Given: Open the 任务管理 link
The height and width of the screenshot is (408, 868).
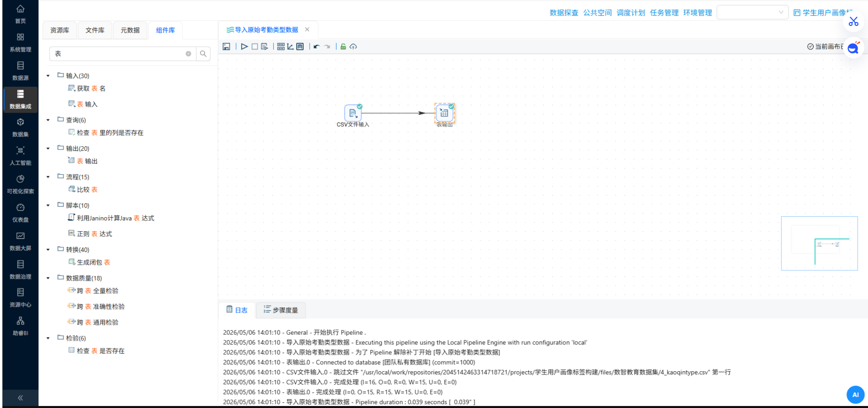Looking at the screenshot, I should (664, 13).
